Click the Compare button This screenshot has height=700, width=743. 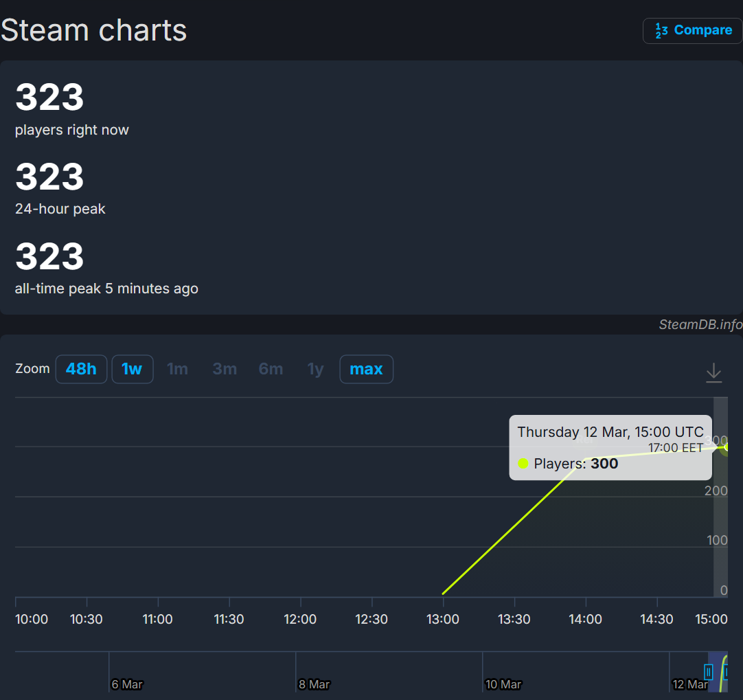point(693,31)
